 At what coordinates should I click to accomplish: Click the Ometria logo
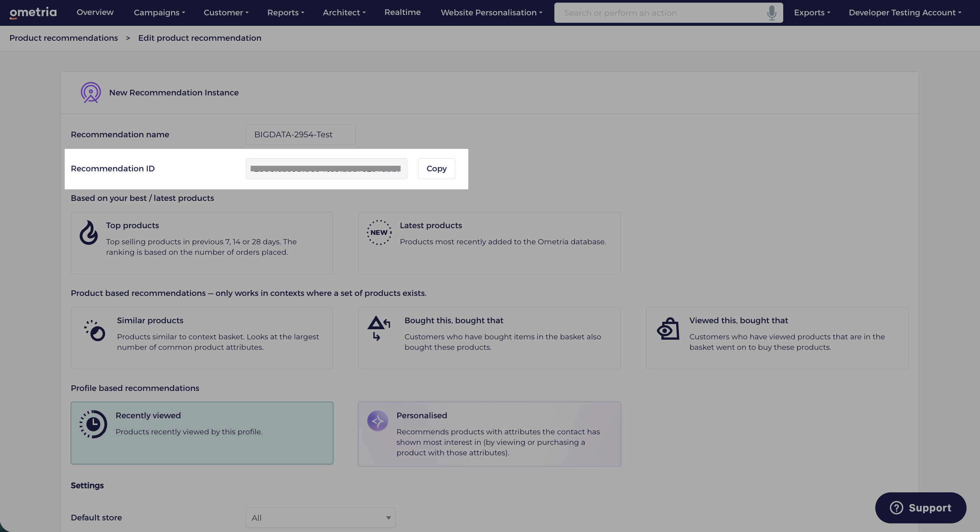pos(33,13)
